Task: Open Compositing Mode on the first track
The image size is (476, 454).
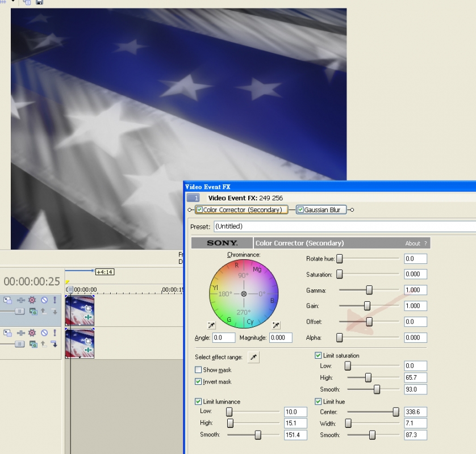Action: pos(33,311)
